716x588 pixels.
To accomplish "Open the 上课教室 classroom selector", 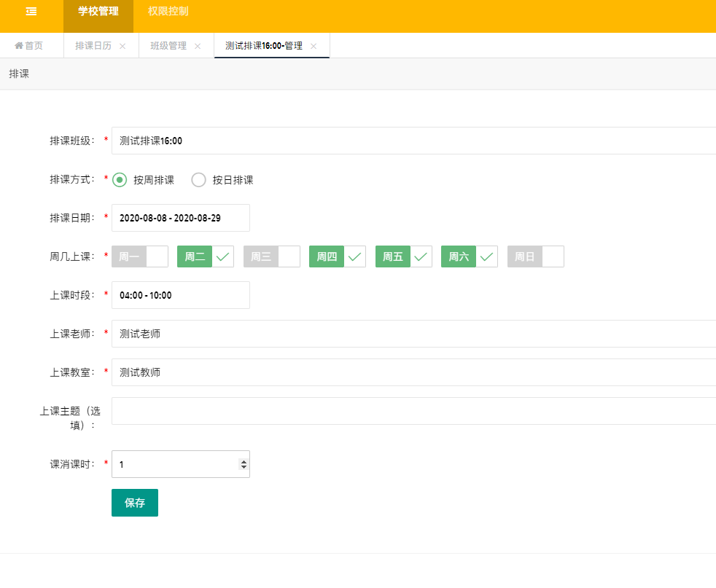I will [x=413, y=372].
